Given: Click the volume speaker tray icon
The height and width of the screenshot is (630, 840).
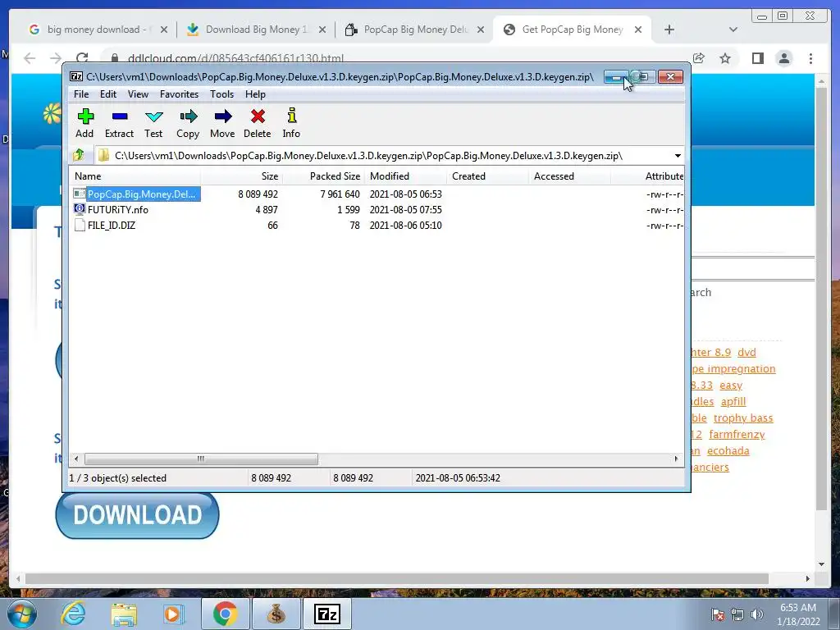Looking at the screenshot, I should point(757,614).
